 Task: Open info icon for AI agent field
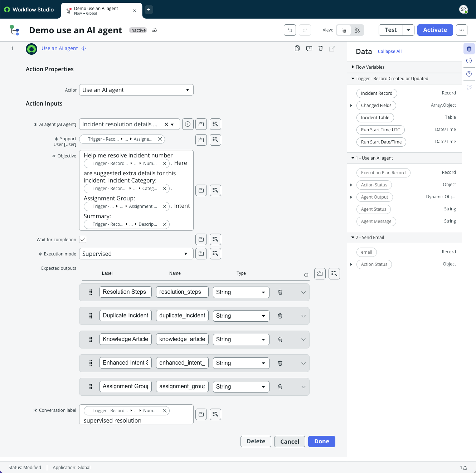[188, 124]
